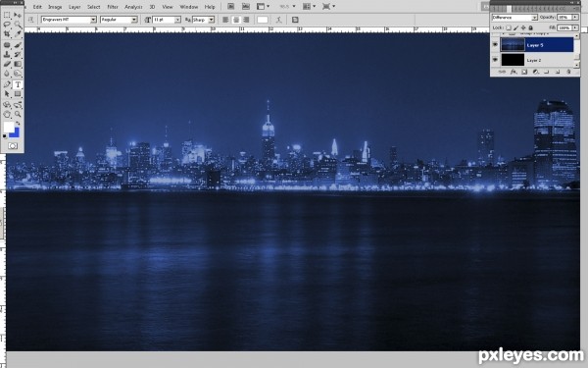Select the 3D Orbit camera tool
This screenshot has width=588, height=368.
point(18,105)
